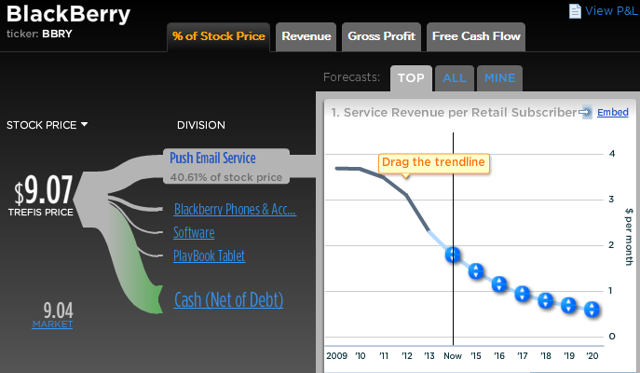Switch to the Gross Profit tab
The image size is (640, 373).
click(381, 37)
